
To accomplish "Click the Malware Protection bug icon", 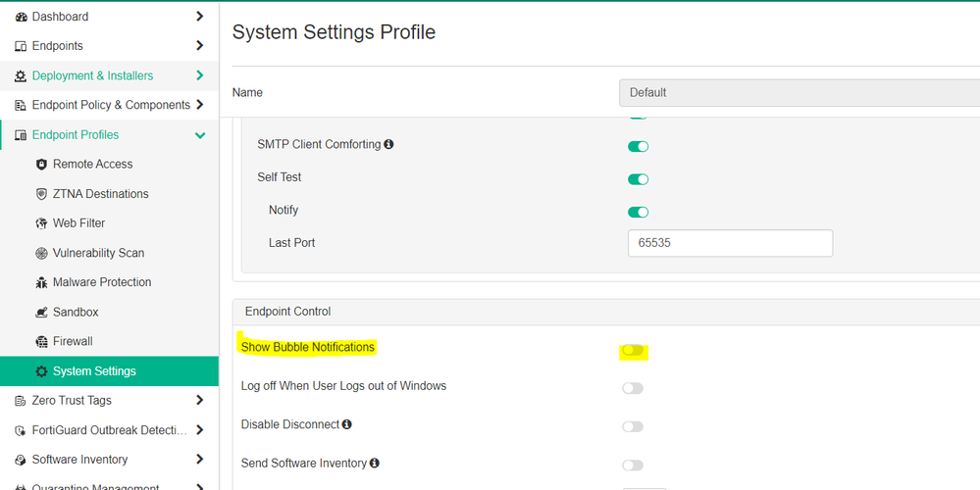I will (41, 282).
